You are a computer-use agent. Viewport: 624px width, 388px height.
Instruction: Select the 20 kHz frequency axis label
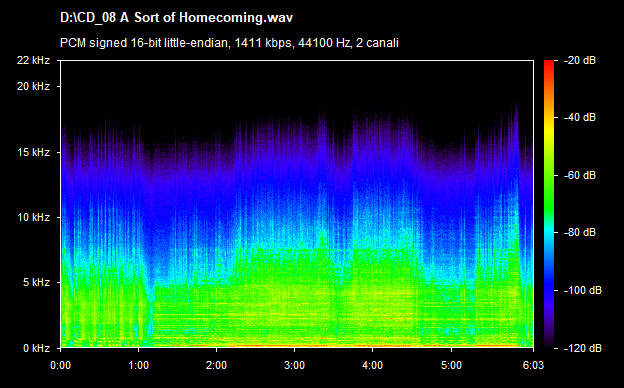click(33, 86)
